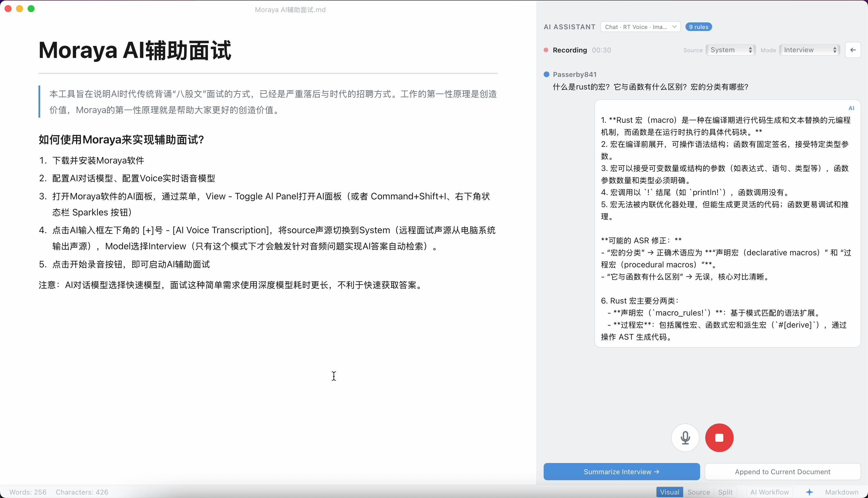Click the 9 rules badge
This screenshot has width=868, height=498.
698,27
